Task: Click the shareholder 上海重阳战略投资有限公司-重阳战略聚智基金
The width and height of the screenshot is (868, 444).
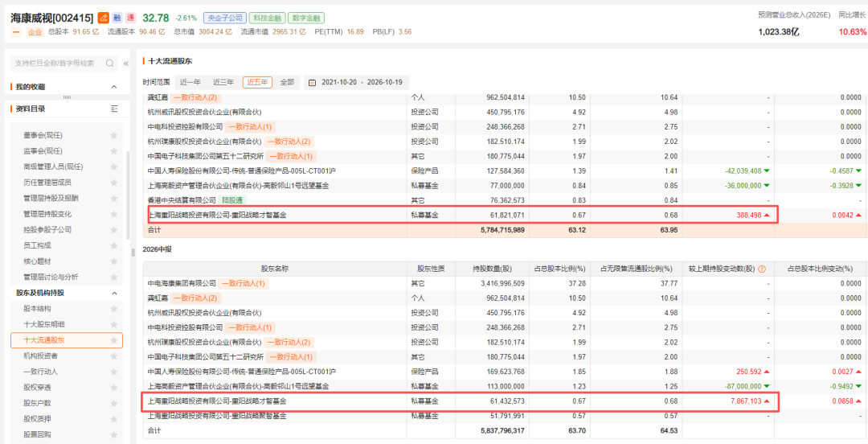Action: 217,415
